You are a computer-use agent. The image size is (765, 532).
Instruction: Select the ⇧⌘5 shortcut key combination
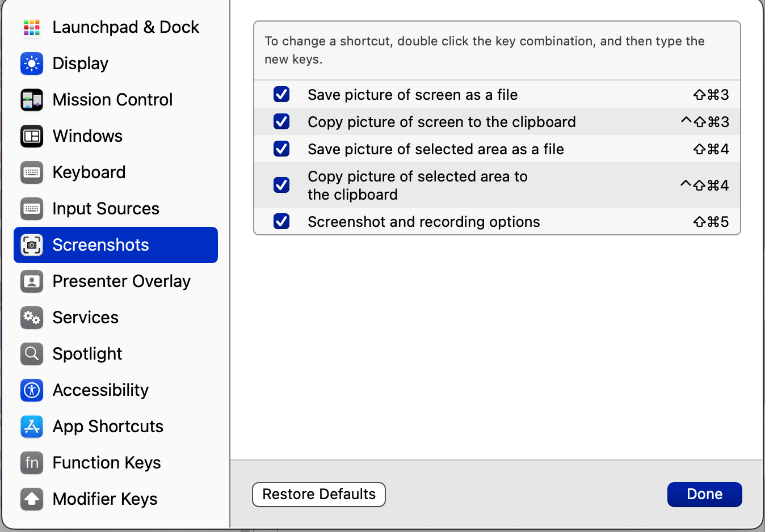click(711, 222)
